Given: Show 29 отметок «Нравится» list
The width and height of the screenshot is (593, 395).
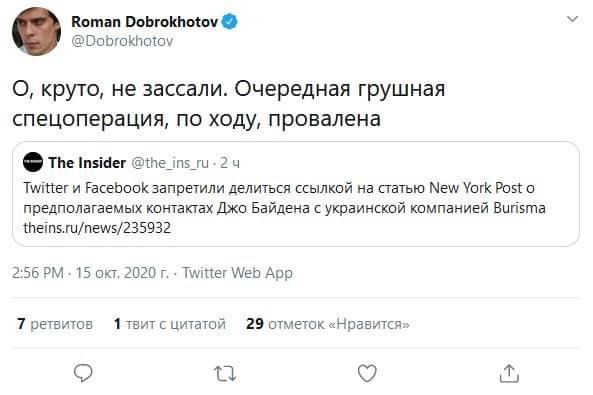Looking at the screenshot, I should pos(328,324).
